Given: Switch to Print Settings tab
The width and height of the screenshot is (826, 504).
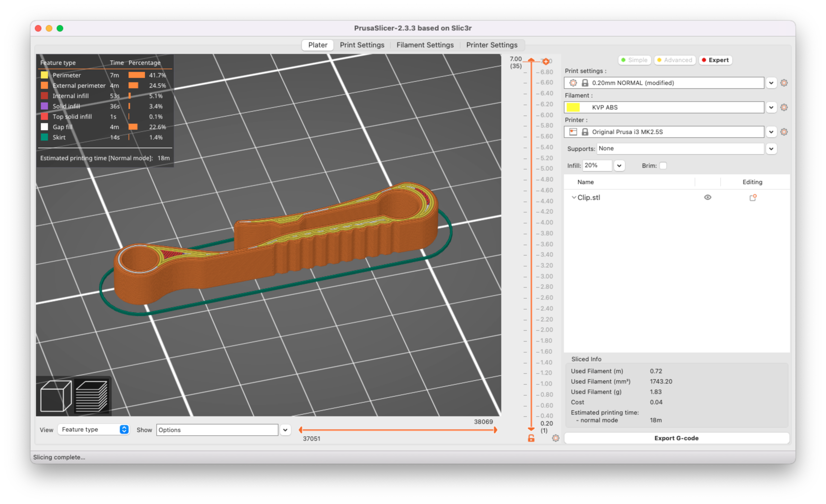Looking at the screenshot, I should [362, 45].
